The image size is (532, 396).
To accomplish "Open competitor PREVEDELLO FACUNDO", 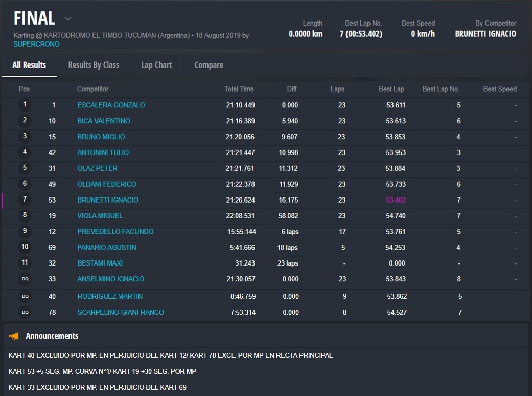I will point(115,232).
